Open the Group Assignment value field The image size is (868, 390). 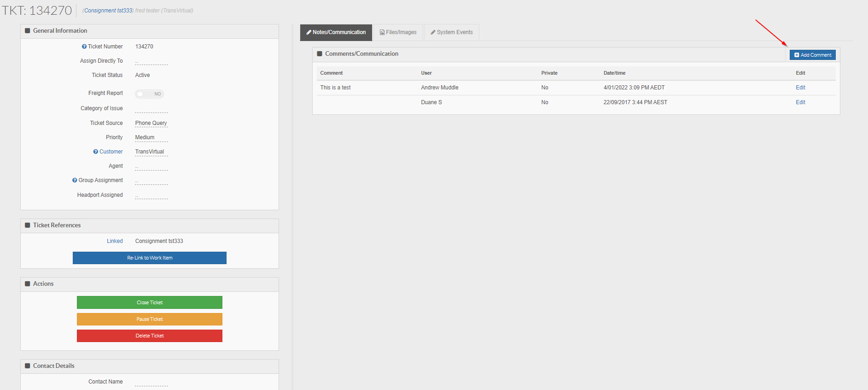point(151,181)
